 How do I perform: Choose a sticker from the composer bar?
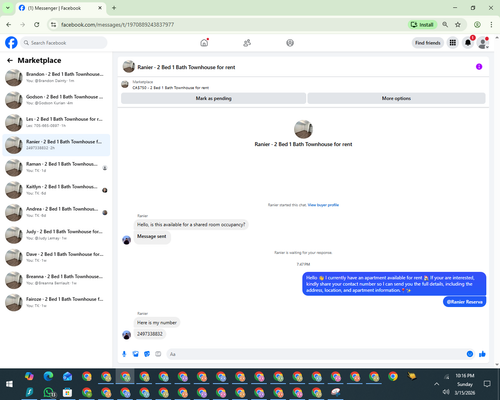point(147,354)
